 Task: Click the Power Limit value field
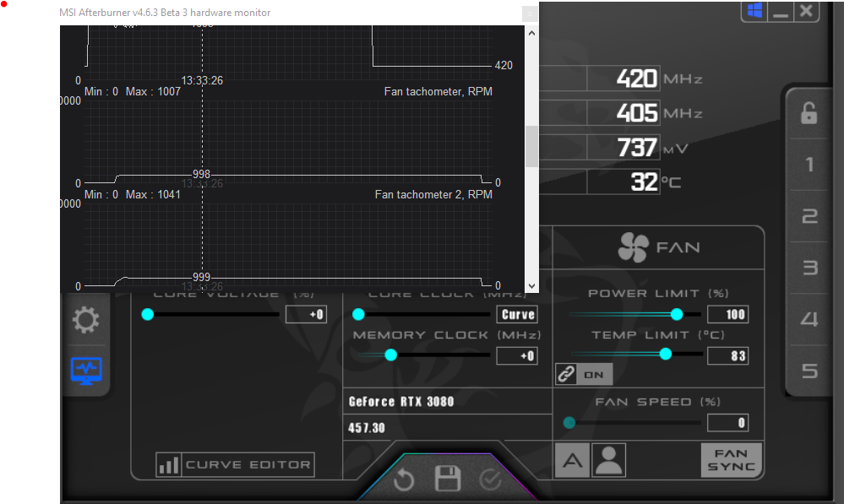coord(727,314)
